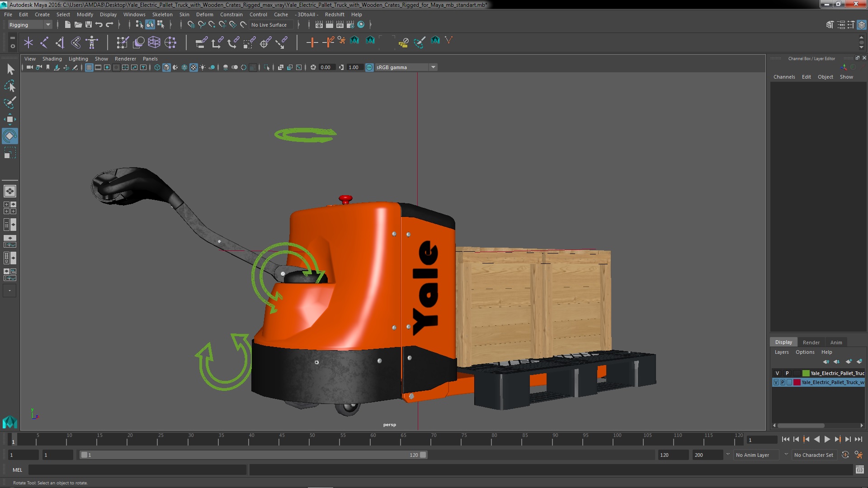Switch to four-view panel layout

pyautogui.click(x=10, y=208)
